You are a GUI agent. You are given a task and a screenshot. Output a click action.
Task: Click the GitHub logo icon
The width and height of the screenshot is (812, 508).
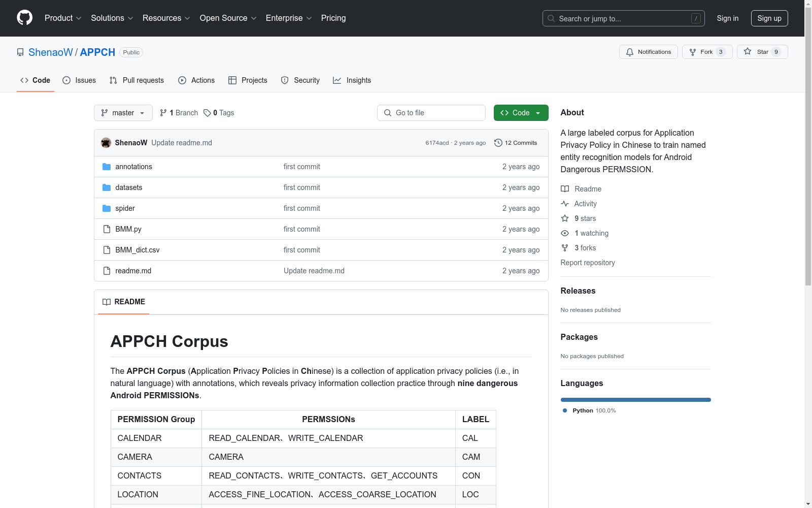pyautogui.click(x=24, y=18)
